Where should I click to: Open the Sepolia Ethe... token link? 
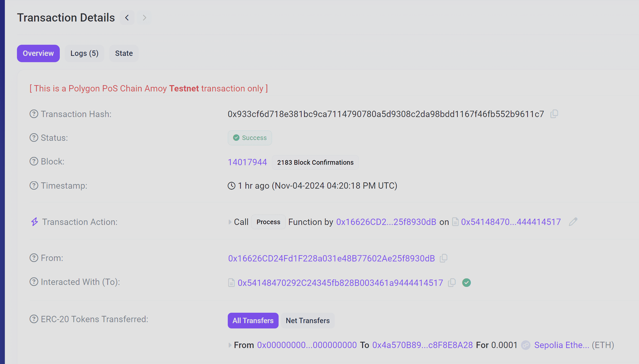pyautogui.click(x=562, y=345)
